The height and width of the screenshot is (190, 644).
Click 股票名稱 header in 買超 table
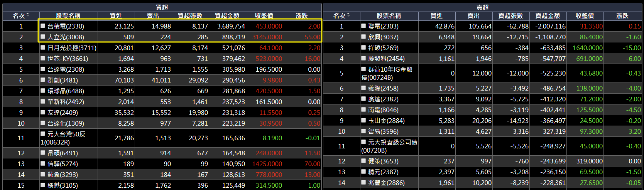68,16
